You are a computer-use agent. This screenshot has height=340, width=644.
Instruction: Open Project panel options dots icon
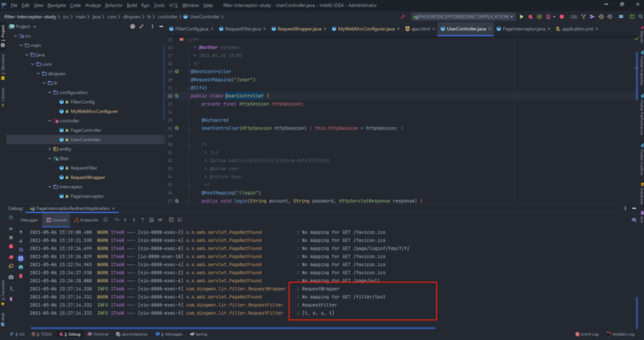click(x=153, y=26)
